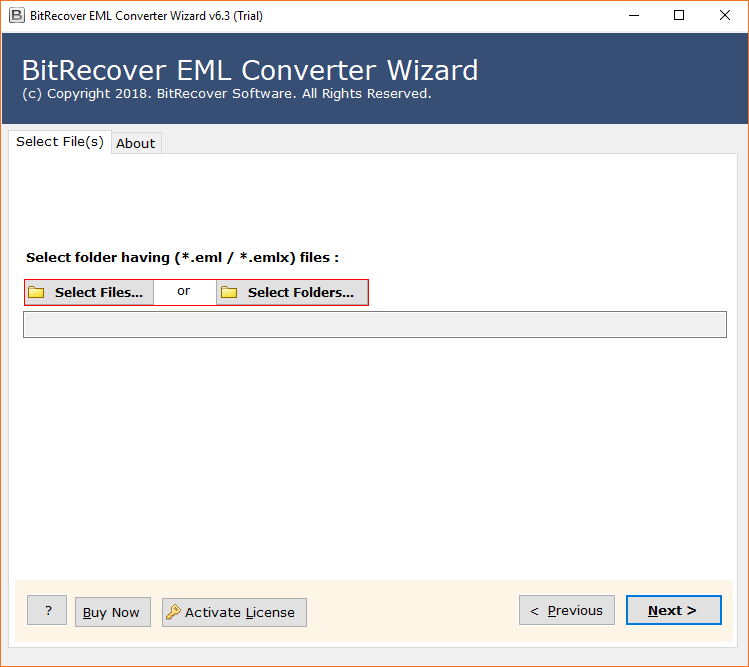Click the 'or' text between the buttons
The image size is (749, 667).
pos(183,291)
